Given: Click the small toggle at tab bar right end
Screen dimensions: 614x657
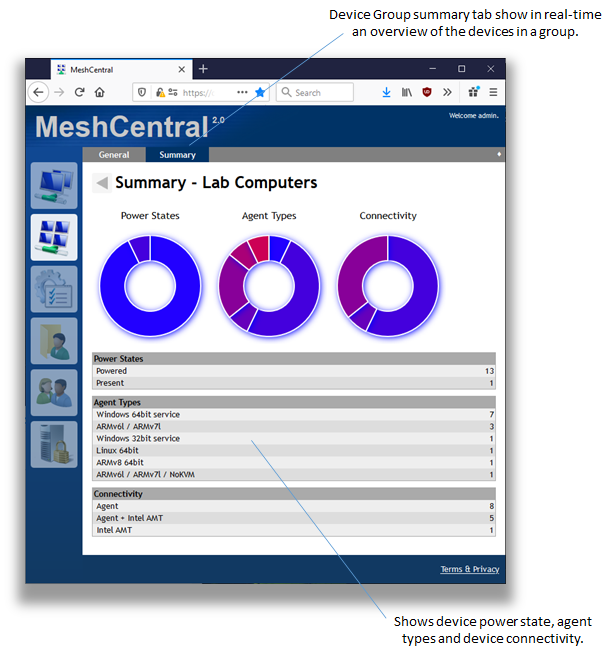Looking at the screenshot, I should (499, 154).
